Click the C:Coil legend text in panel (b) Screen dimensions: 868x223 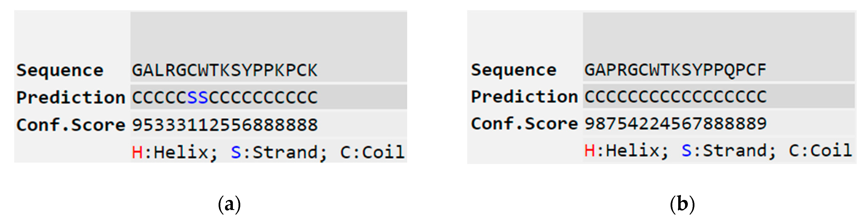pyautogui.click(x=820, y=151)
